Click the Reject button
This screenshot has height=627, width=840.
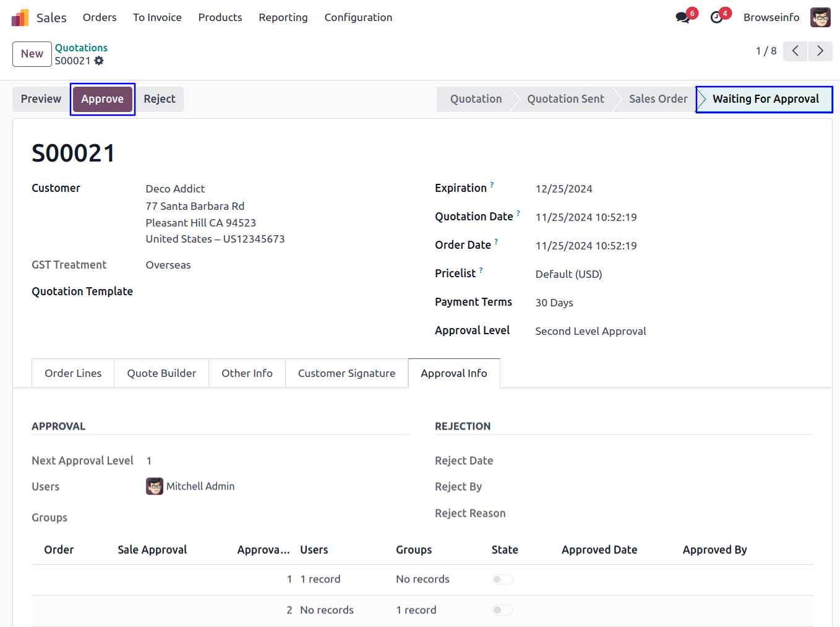(x=160, y=99)
